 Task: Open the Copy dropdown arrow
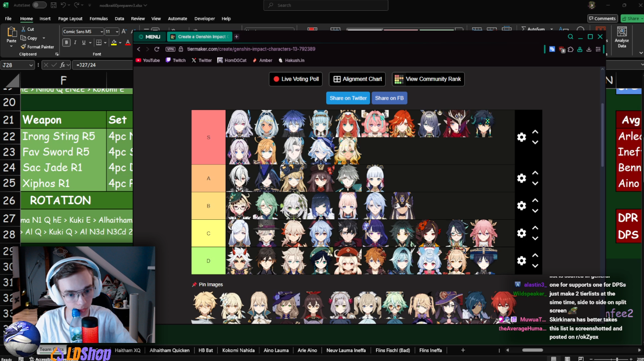click(x=44, y=38)
